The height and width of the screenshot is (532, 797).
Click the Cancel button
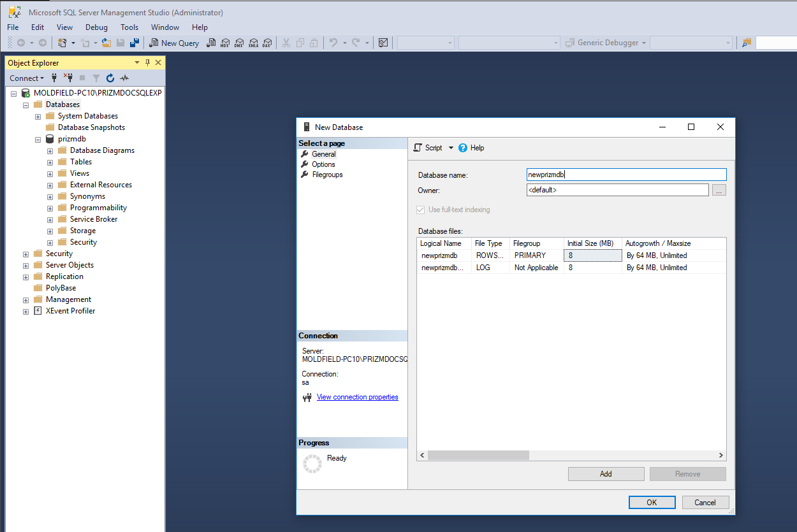(705, 503)
